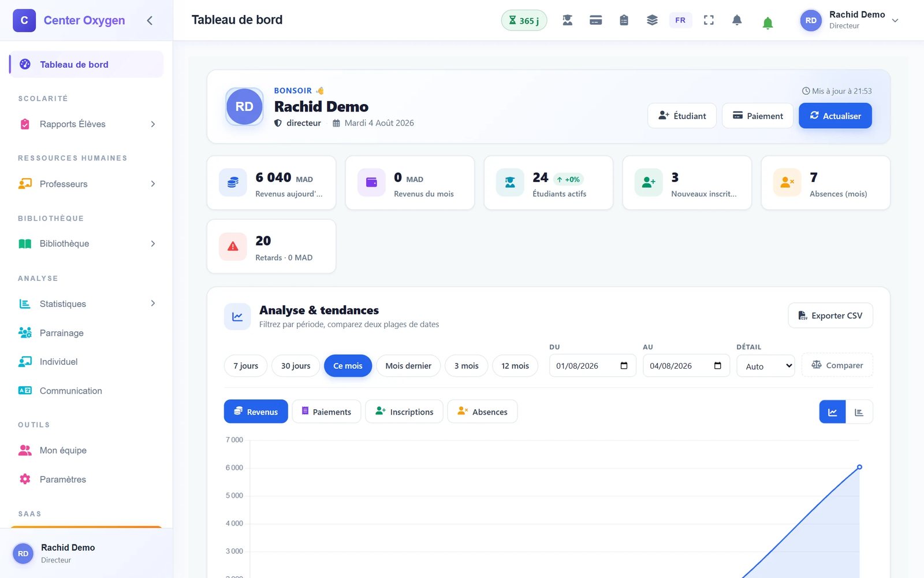Screen dimensions: 924x578
Task: Click the Paiement button
Action: coord(758,116)
